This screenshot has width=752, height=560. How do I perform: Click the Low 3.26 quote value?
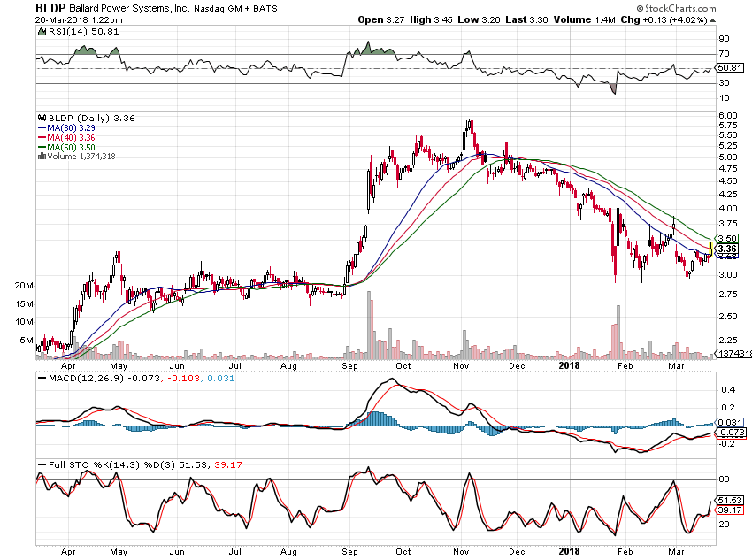click(479, 19)
